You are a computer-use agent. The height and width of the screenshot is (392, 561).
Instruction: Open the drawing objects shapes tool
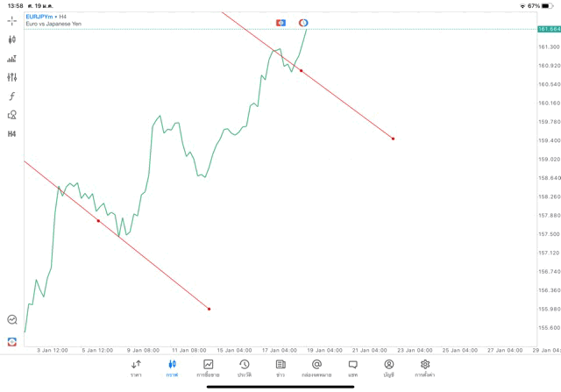(12, 115)
